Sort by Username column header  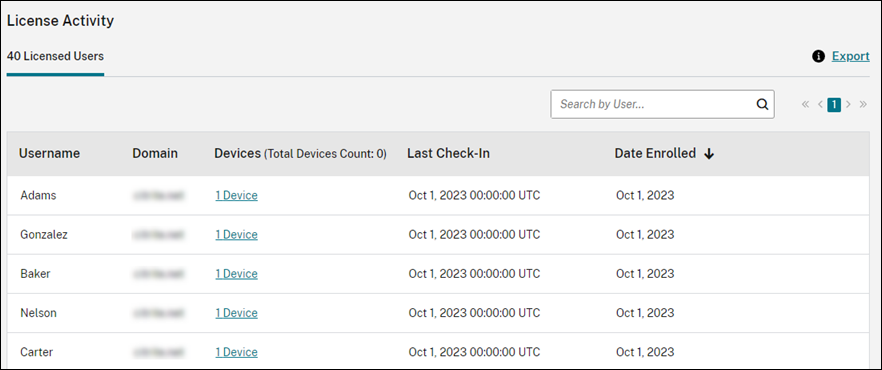click(x=50, y=154)
